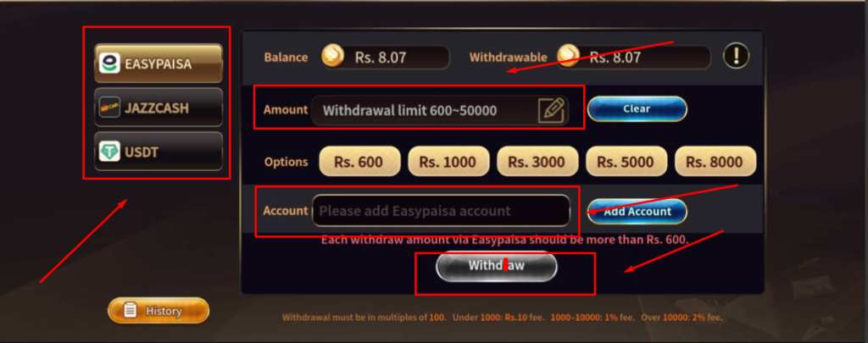Click the Easypaisa logo icon
The height and width of the screenshot is (343, 868).
click(109, 63)
